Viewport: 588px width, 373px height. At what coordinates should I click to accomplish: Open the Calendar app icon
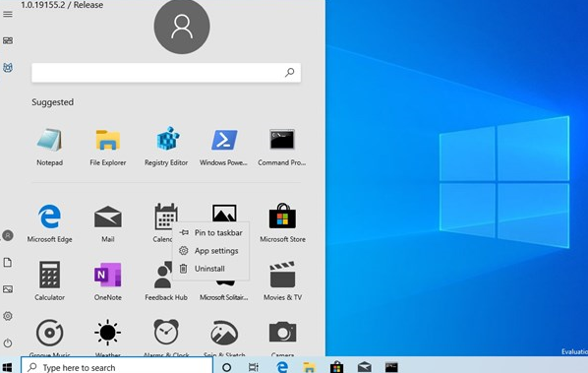tap(166, 217)
